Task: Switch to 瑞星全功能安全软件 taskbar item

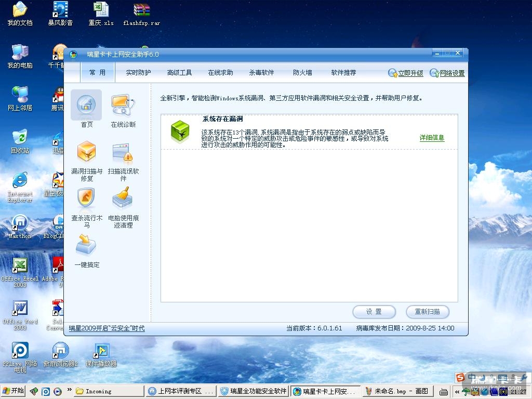Action: coord(254,391)
